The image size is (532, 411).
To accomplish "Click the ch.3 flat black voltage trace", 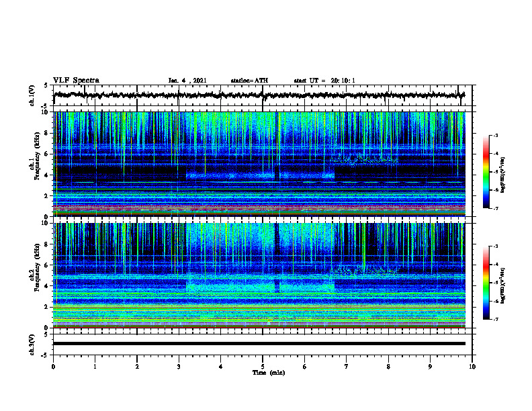I will pos(259,344).
